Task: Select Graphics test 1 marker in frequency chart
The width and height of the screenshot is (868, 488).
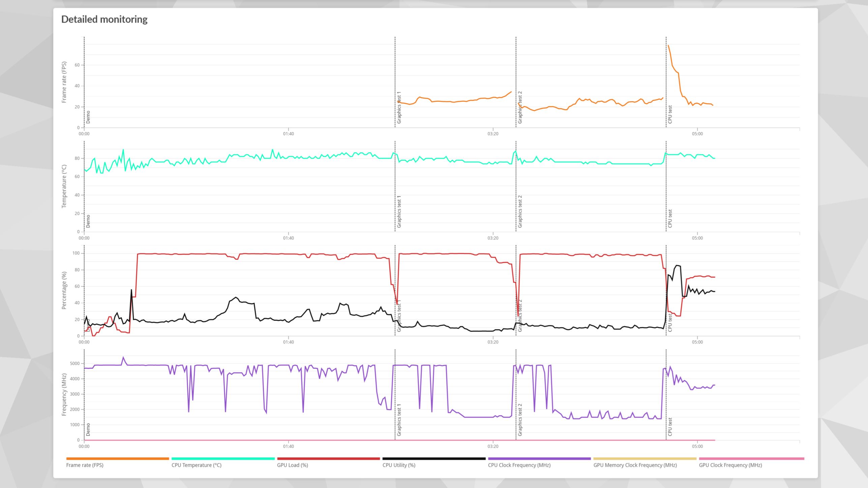Action: pyautogui.click(x=399, y=420)
